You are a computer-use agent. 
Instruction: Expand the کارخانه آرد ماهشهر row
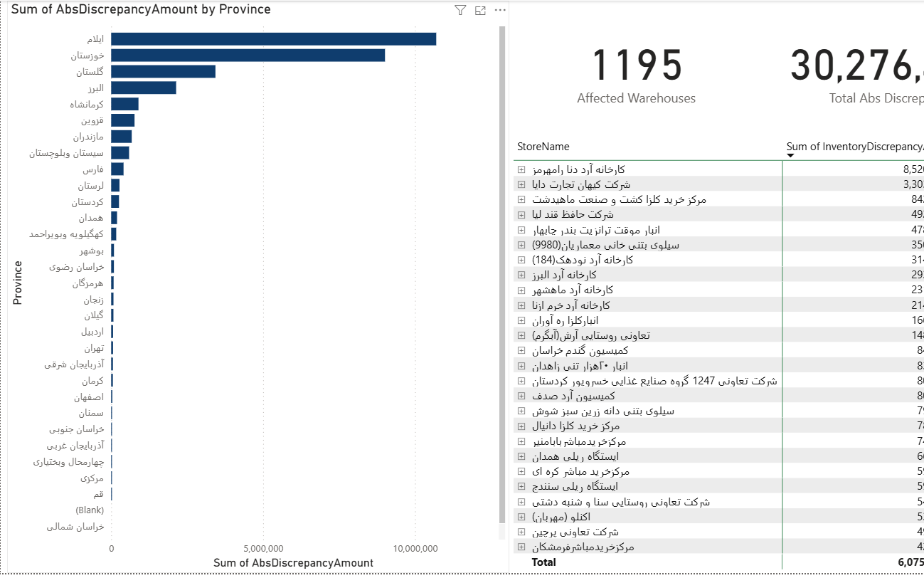[x=521, y=290]
